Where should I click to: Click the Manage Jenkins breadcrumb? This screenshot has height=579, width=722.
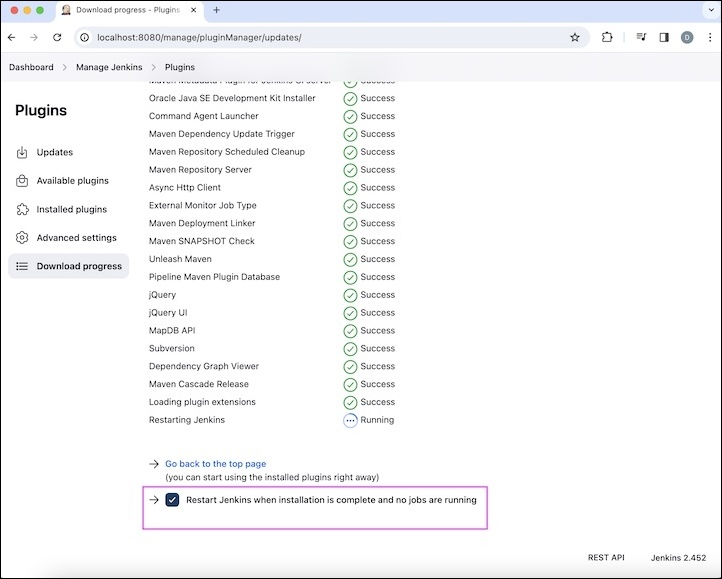click(109, 67)
